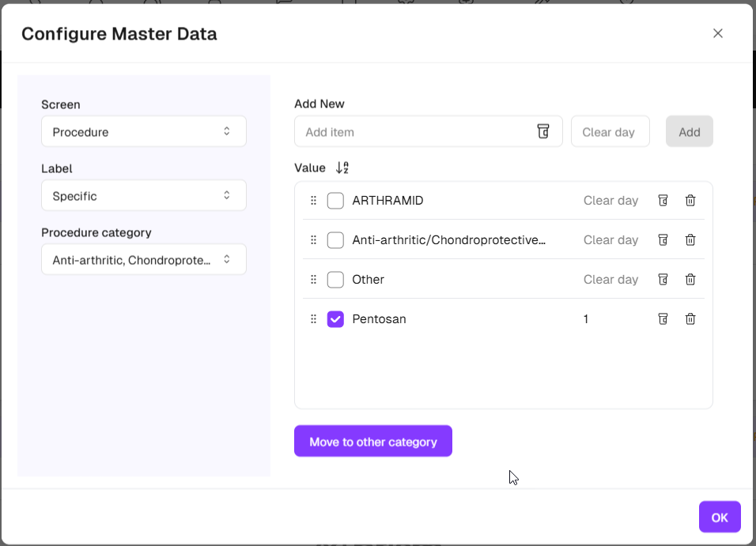Close the Configure Master Data dialog
This screenshot has height=546, width=756.
717,33
